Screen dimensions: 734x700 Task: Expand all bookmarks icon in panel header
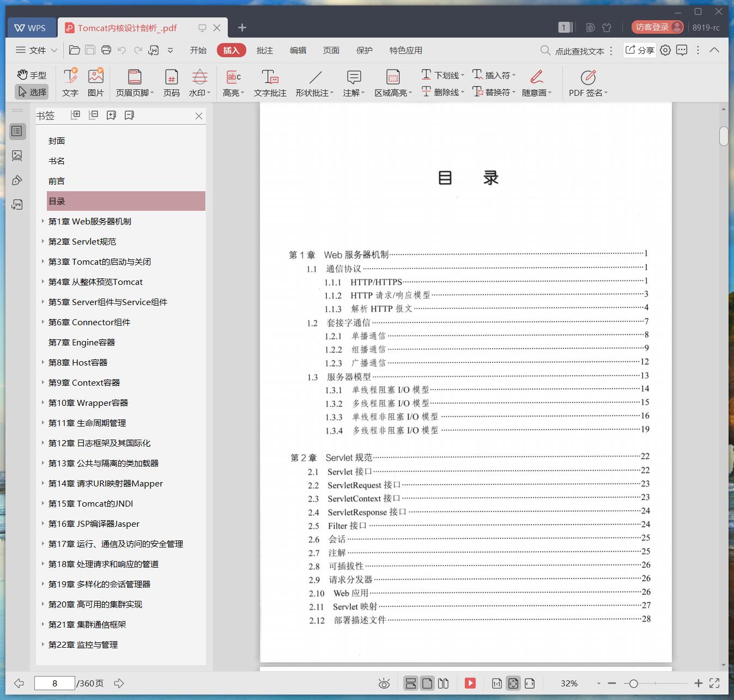[76, 115]
